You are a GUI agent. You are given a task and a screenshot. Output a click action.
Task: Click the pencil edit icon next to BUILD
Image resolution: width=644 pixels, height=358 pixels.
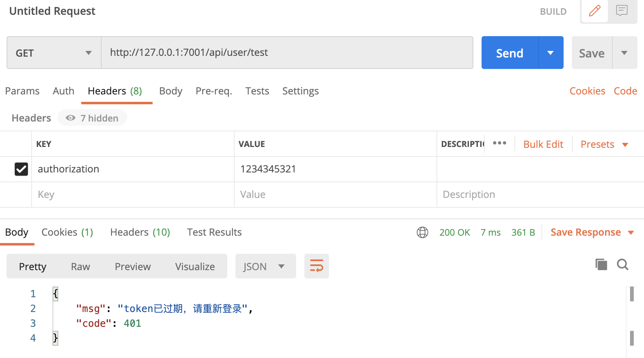tap(594, 11)
